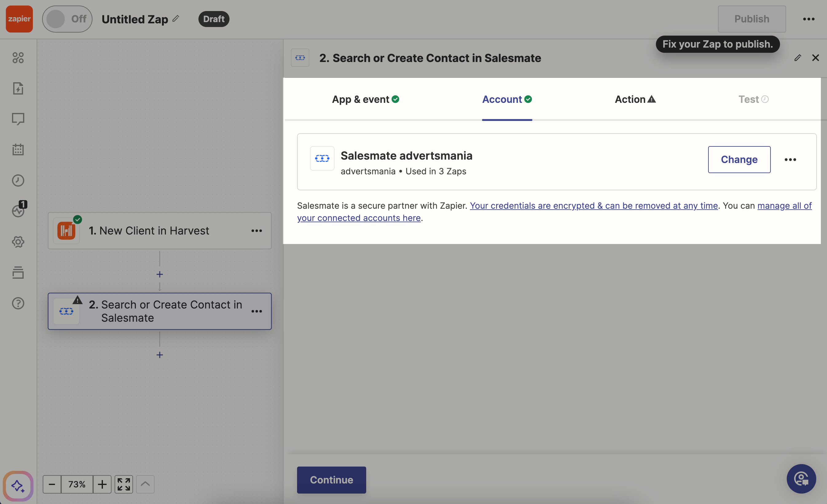
Task: Open account options three-dot menu
Action: [x=790, y=160]
